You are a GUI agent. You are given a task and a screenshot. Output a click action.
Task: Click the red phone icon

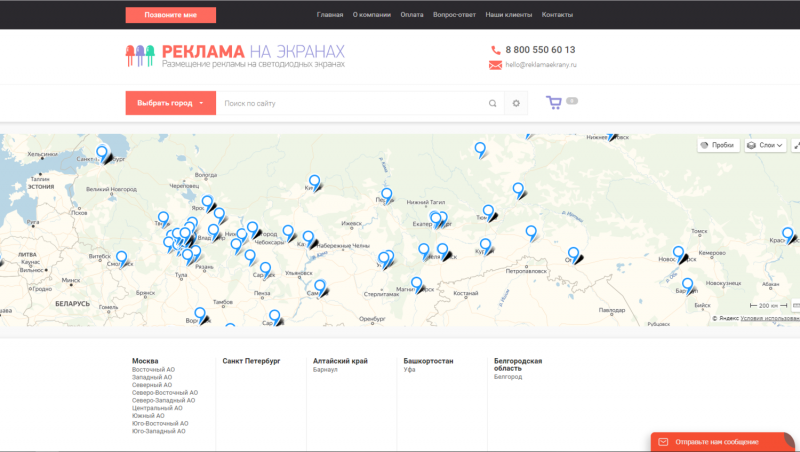pyautogui.click(x=495, y=50)
